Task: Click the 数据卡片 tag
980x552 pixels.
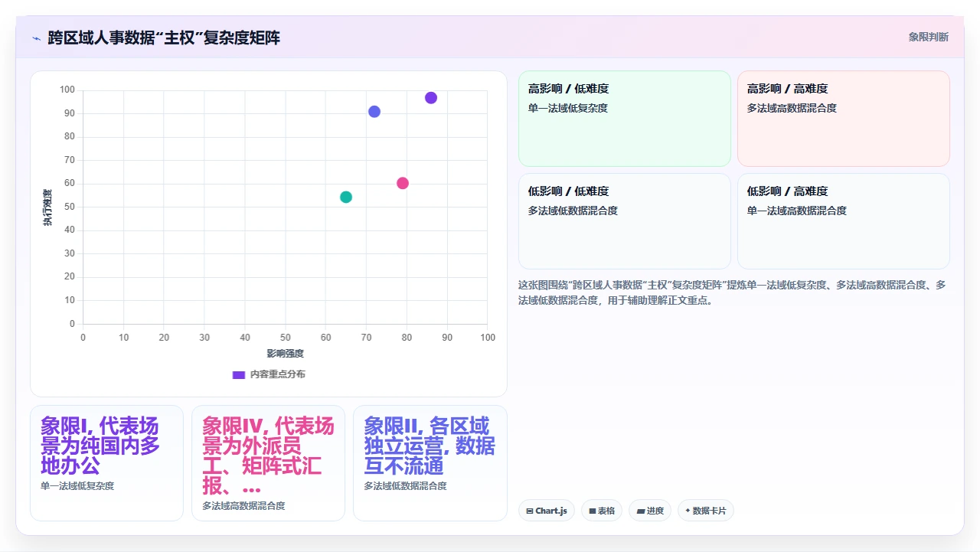Action: click(x=706, y=511)
